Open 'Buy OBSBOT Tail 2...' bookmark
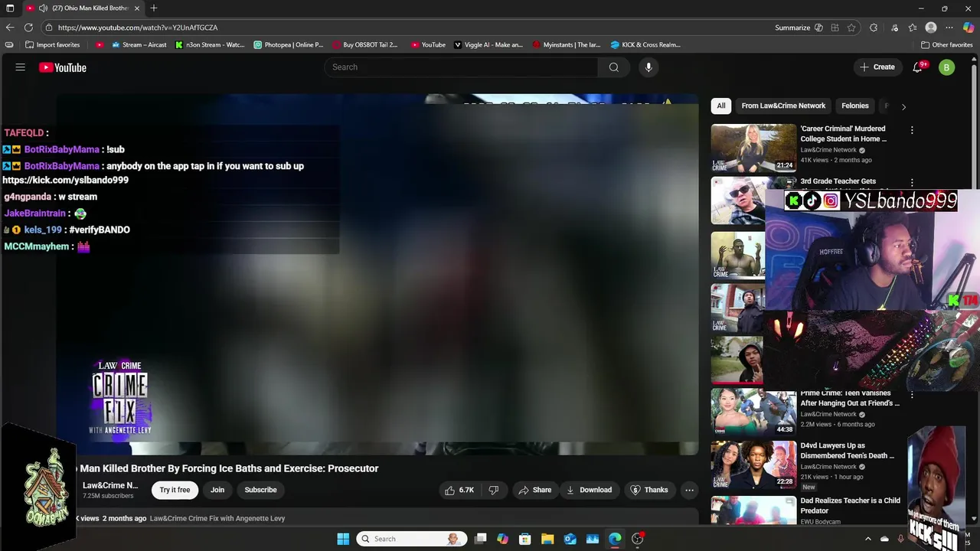The height and width of the screenshot is (551, 980). (x=365, y=45)
